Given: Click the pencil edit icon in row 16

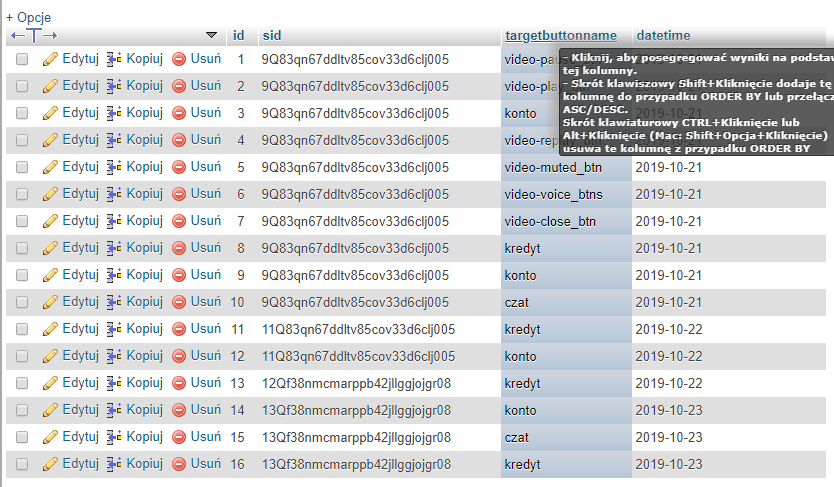Looking at the screenshot, I should coord(50,465).
